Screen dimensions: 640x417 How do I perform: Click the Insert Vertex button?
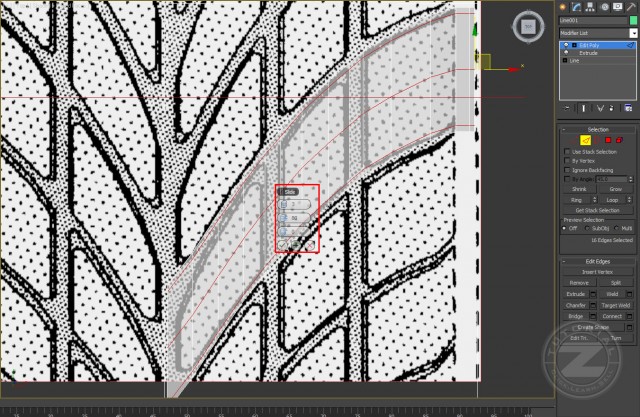click(x=598, y=272)
